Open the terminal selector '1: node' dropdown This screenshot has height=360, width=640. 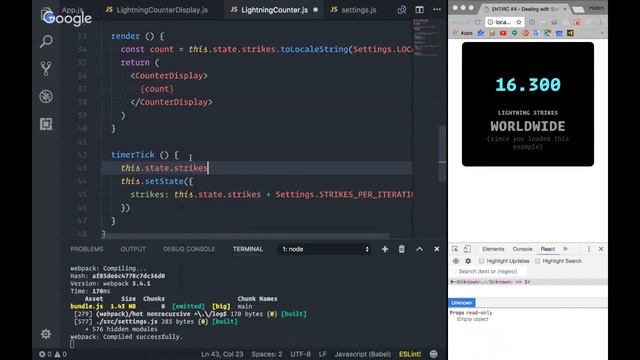(x=325, y=249)
